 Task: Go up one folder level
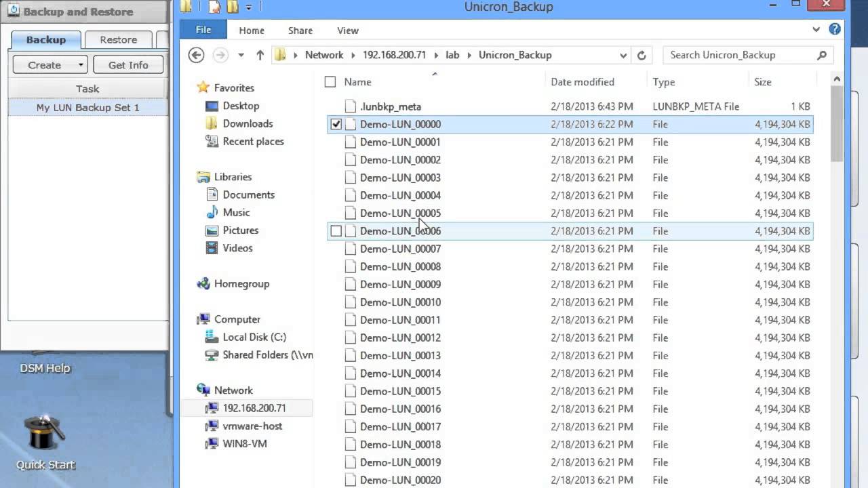click(x=260, y=56)
